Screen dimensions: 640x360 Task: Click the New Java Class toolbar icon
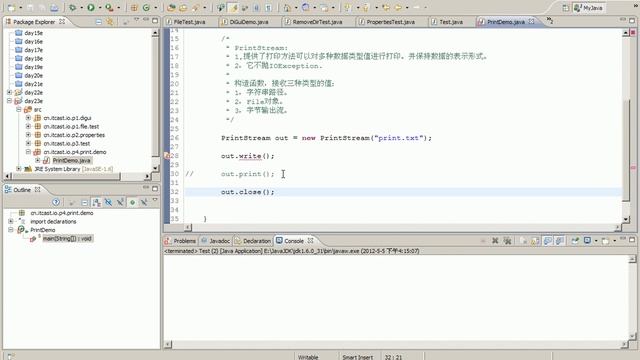(x=146, y=7)
